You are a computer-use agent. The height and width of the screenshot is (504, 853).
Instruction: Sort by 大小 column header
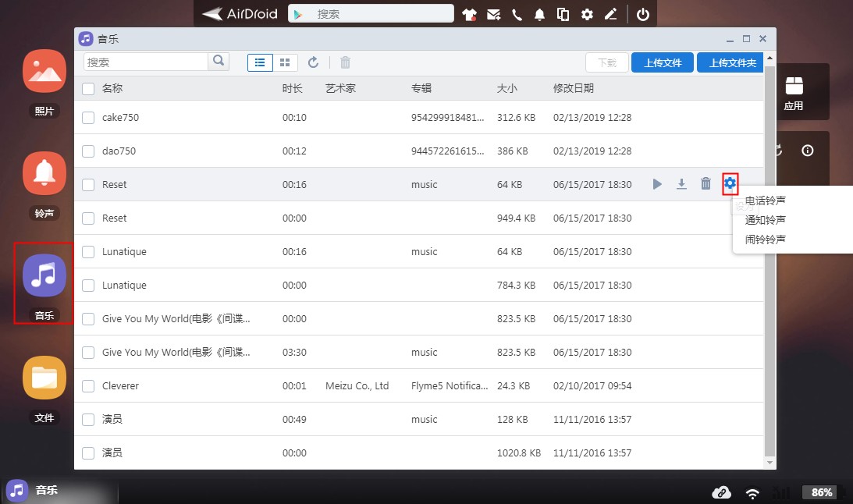tap(506, 88)
